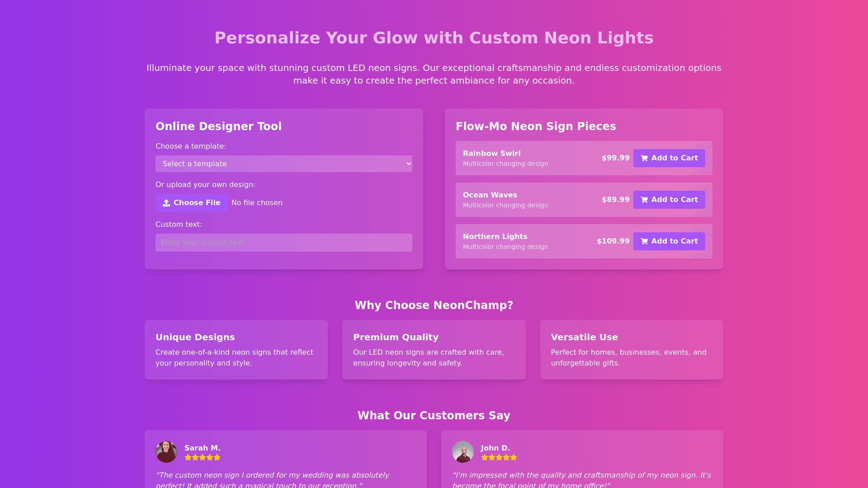Add Northern Lights to cart

(x=669, y=241)
